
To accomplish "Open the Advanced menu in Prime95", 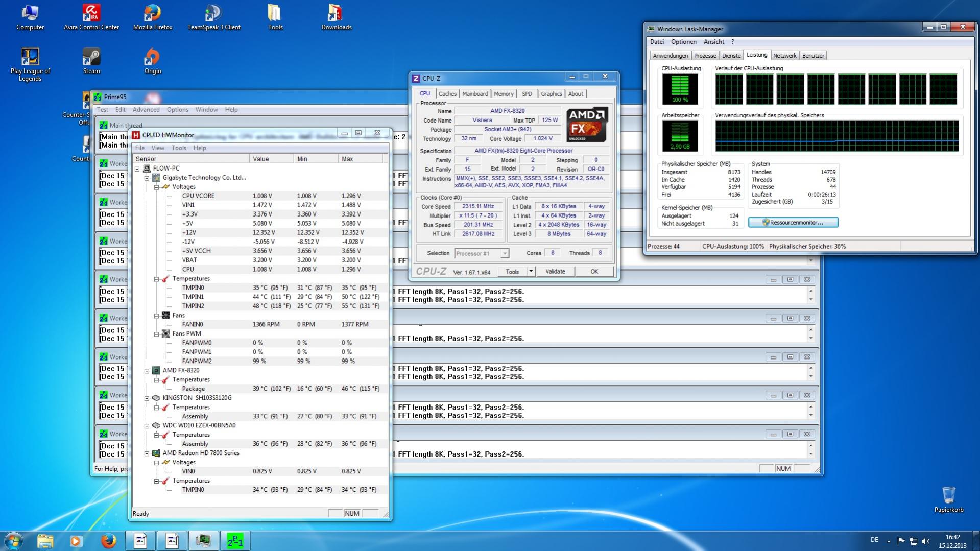I will click(x=146, y=110).
